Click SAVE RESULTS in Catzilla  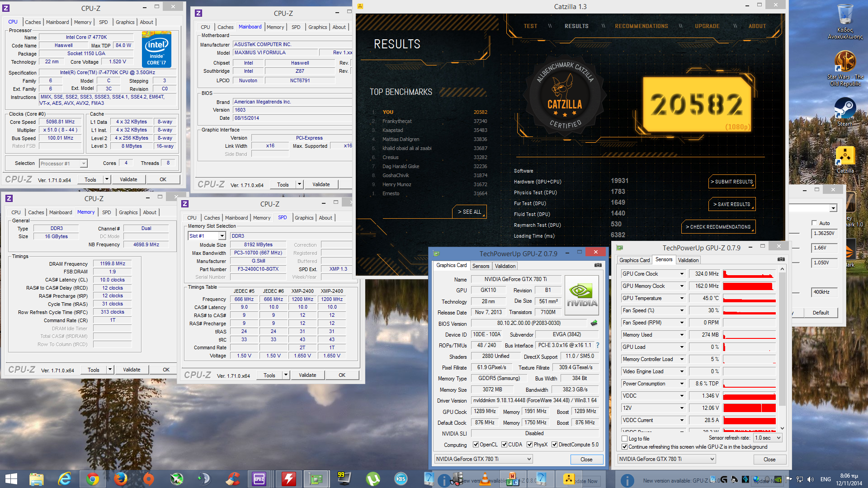732,204
